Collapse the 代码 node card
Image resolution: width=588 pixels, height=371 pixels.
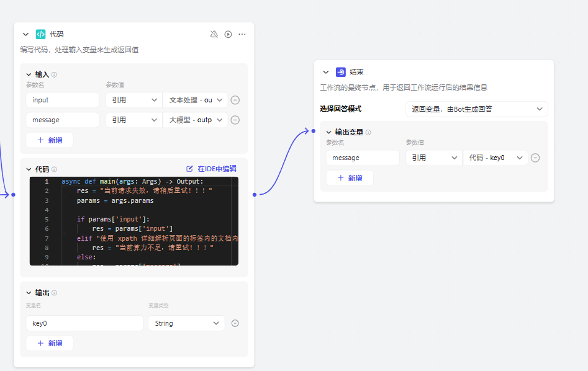pos(25,34)
